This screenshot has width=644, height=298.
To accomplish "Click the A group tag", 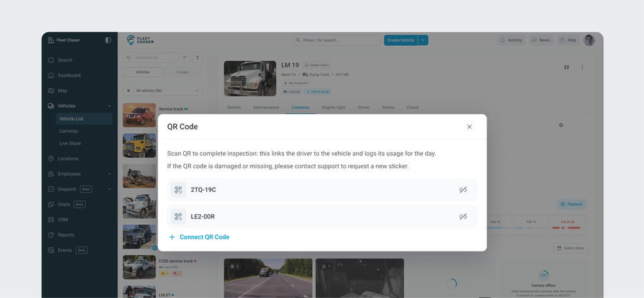I will point(292,92).
